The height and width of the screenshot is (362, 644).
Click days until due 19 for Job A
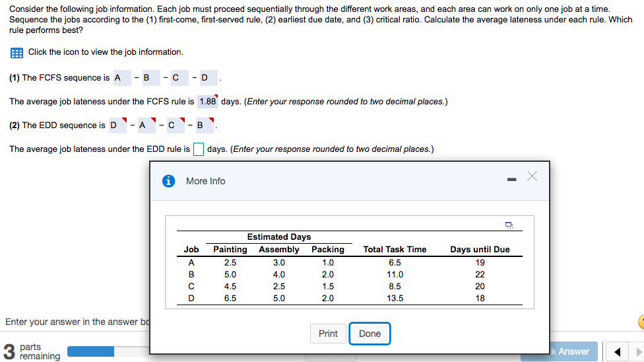pos(480,262)
